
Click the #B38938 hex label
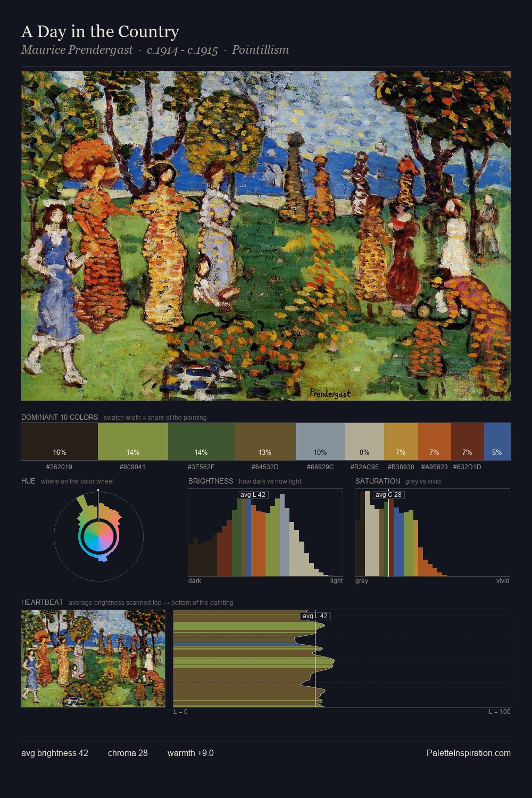click(401, 467)
